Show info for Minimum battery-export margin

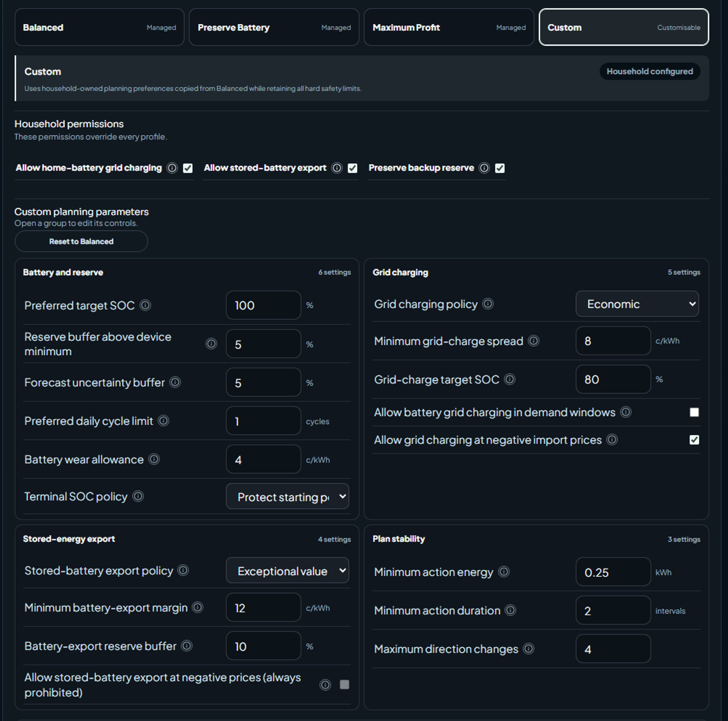pyautogui.click(x=198, y=607)
